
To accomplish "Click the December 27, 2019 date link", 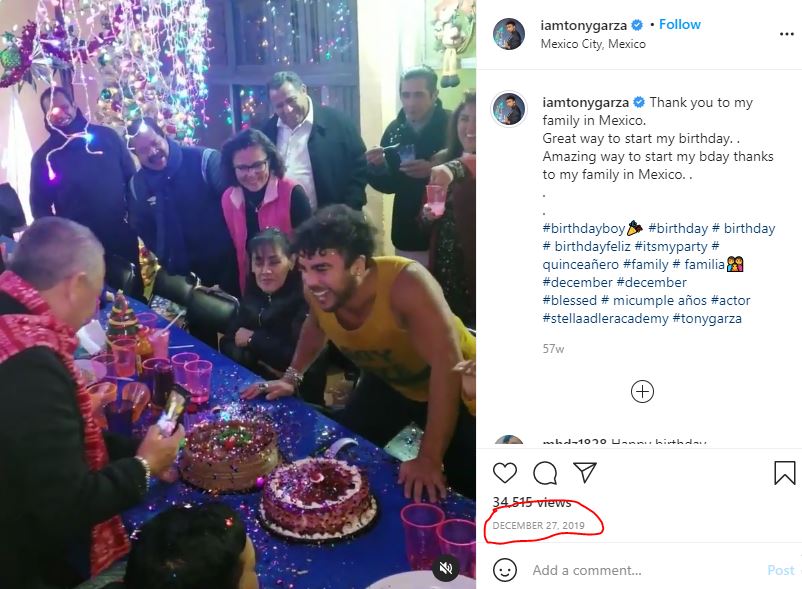I will 538,526.
